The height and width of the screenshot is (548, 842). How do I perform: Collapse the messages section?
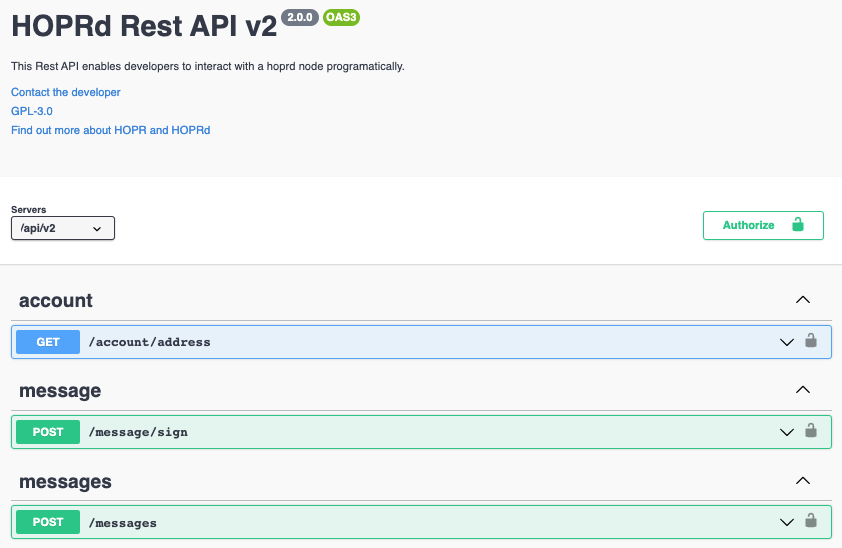(802, 481)
